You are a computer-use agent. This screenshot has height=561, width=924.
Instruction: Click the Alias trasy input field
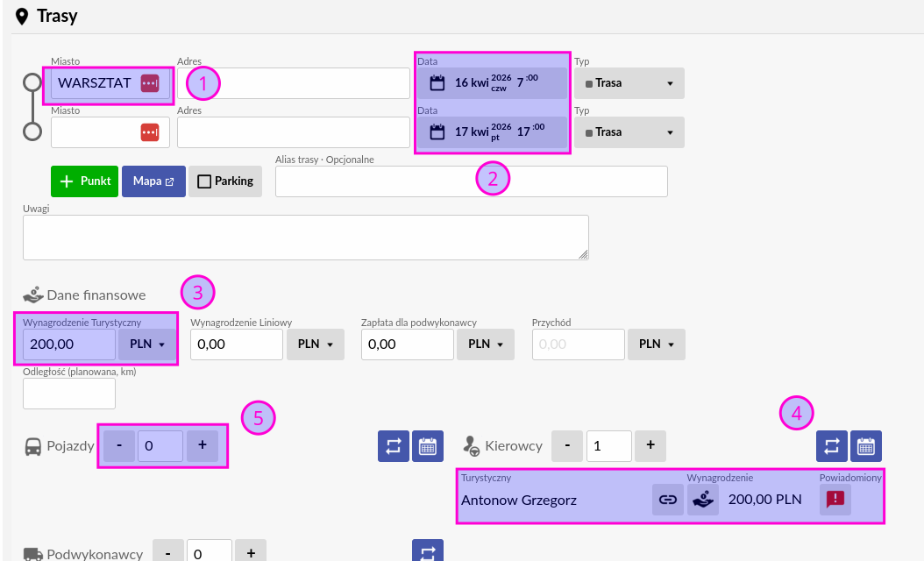click(x=471, y=181)
